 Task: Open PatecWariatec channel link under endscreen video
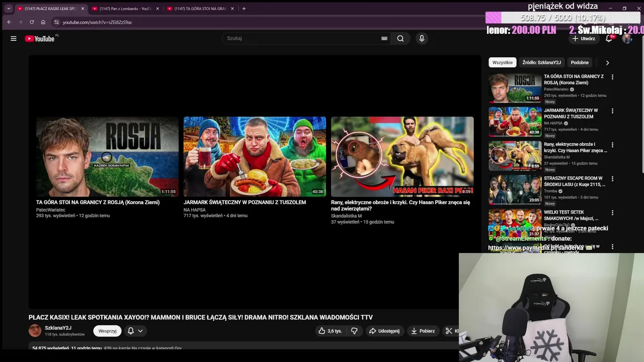(x=51, y=210)
